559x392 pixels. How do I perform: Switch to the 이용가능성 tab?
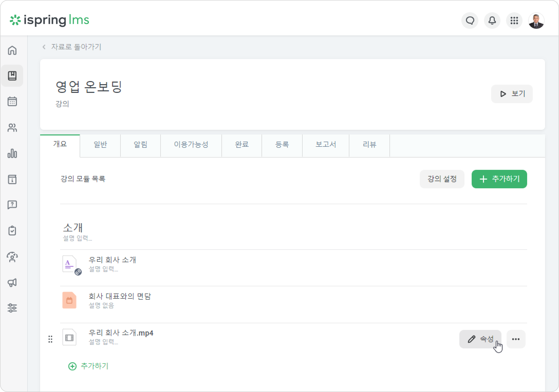tap(191, 144)
